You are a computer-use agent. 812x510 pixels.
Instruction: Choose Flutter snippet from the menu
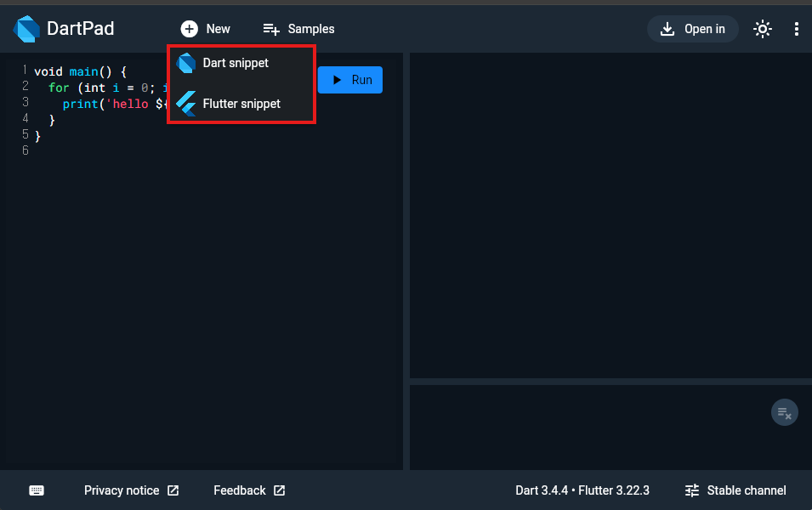pos(241,104)
